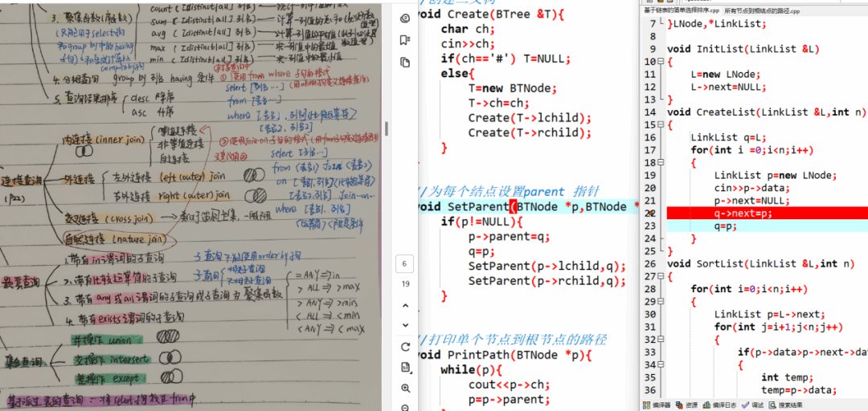Click 'LinkList q=L;' on line 16

click(x=720, y=138)
